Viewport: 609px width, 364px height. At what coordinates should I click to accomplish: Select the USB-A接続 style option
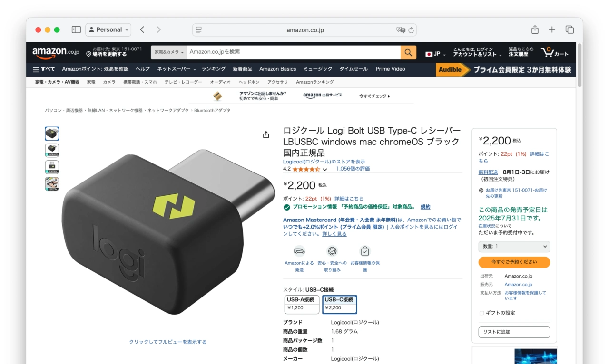tap(301, 305)
